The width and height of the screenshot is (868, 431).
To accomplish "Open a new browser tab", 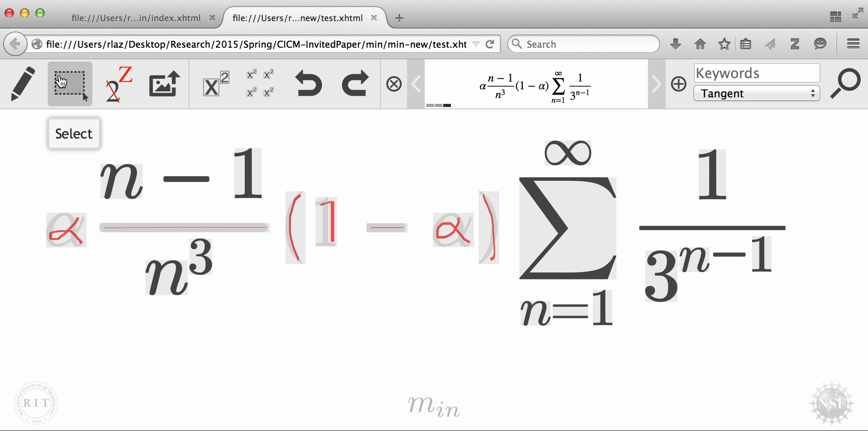I will [x=399, y=18].
